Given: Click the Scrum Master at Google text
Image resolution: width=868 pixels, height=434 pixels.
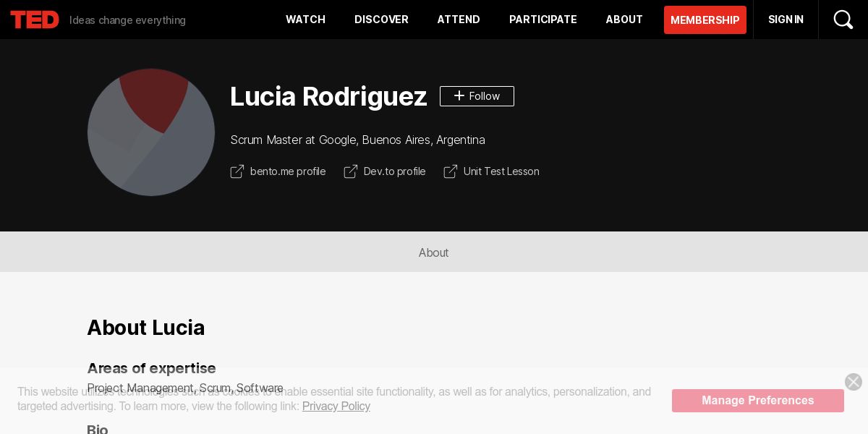Looking at the screenshot, I should [x=357, y=140].
